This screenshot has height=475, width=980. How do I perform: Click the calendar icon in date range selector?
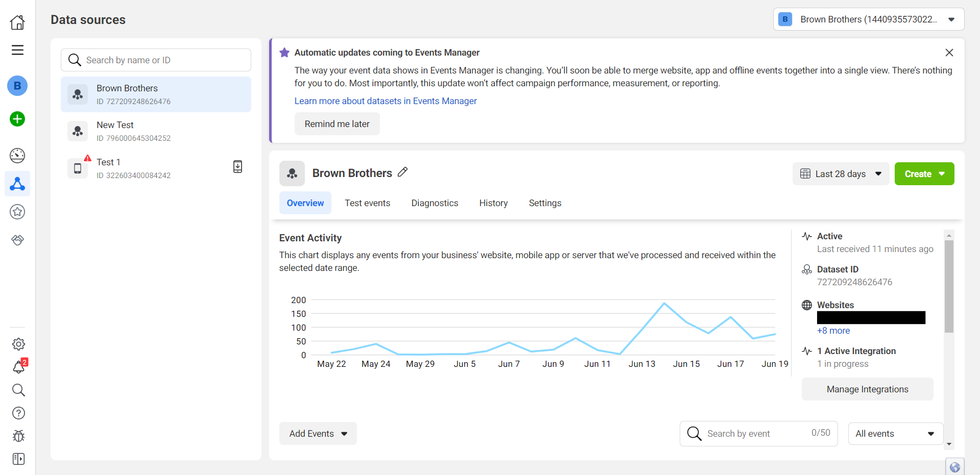point(805,174)
